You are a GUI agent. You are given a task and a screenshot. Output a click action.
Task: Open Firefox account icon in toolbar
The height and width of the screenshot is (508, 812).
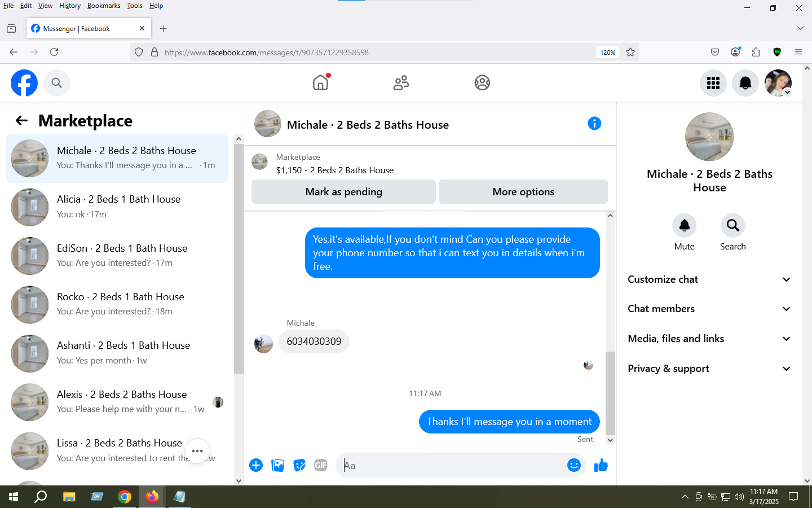click(x=735, y=52)
